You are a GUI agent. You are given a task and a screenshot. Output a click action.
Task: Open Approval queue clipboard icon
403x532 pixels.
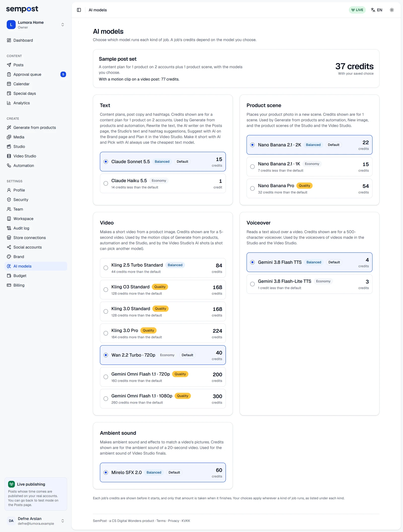[x=9, y=74]
